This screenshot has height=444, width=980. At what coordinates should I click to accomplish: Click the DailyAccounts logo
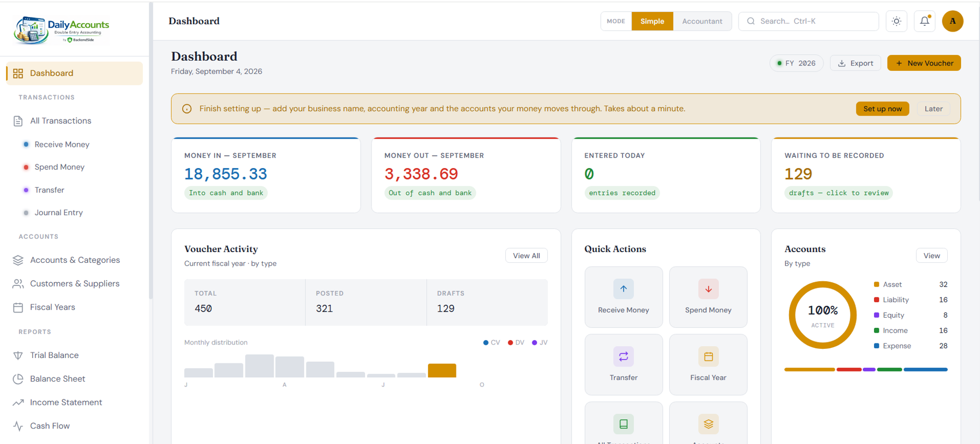click(x=62, y=30)
